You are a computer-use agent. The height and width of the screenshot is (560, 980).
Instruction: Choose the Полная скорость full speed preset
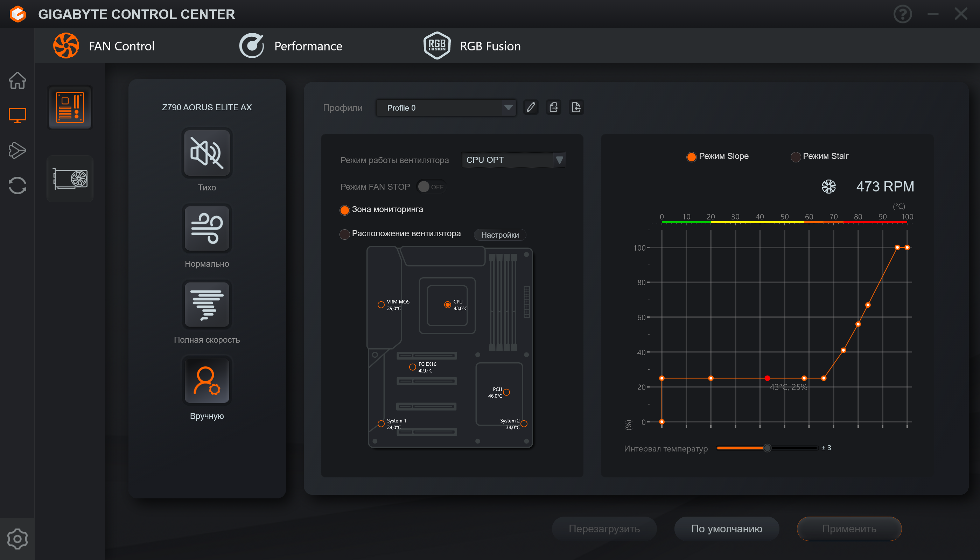point(206,304)
